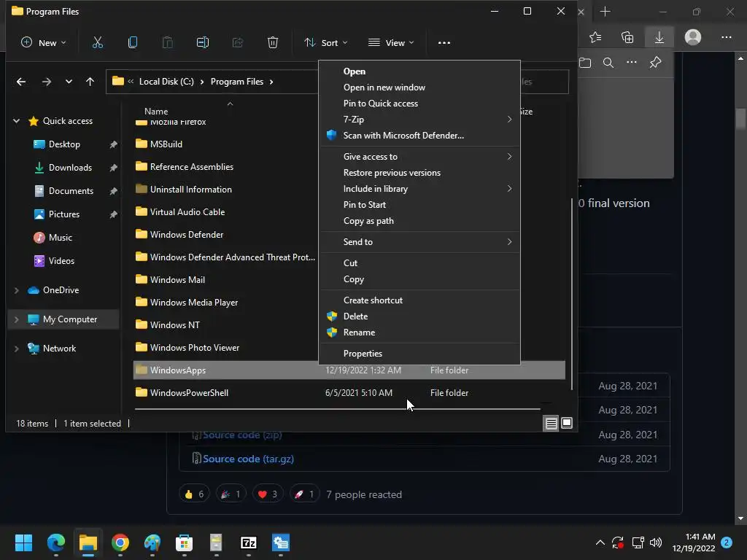Image resolution: width=747 pixels, height=560 pixels.
Task: Collapse the Quick access tree node
Action: (17, 121)
